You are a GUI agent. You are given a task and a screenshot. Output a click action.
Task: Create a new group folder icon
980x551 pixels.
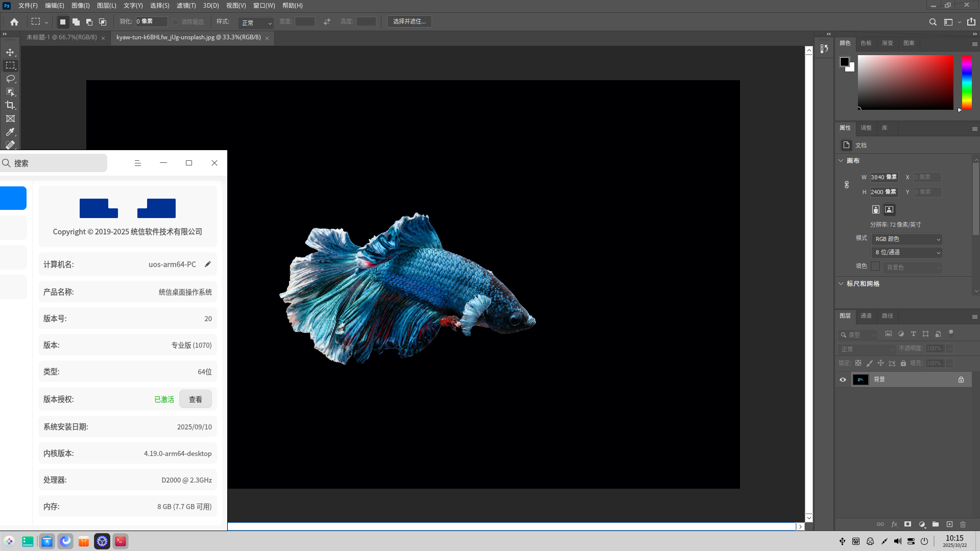point(936,524)
